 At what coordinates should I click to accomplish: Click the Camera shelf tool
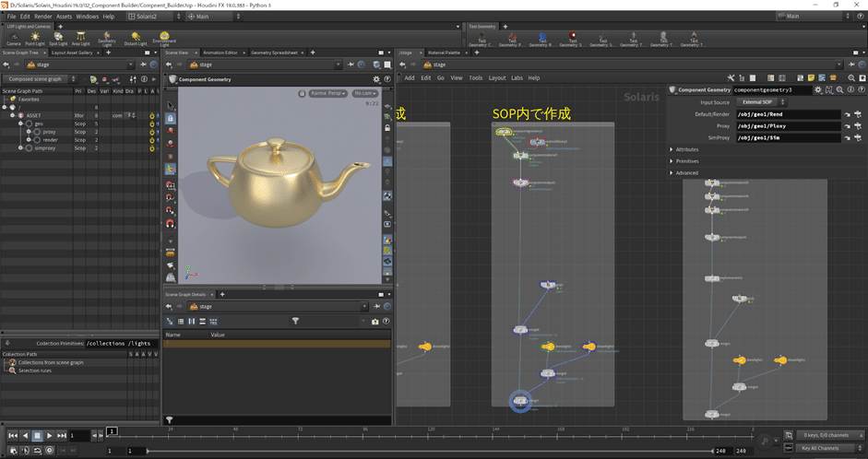click(x=14, y=38)
